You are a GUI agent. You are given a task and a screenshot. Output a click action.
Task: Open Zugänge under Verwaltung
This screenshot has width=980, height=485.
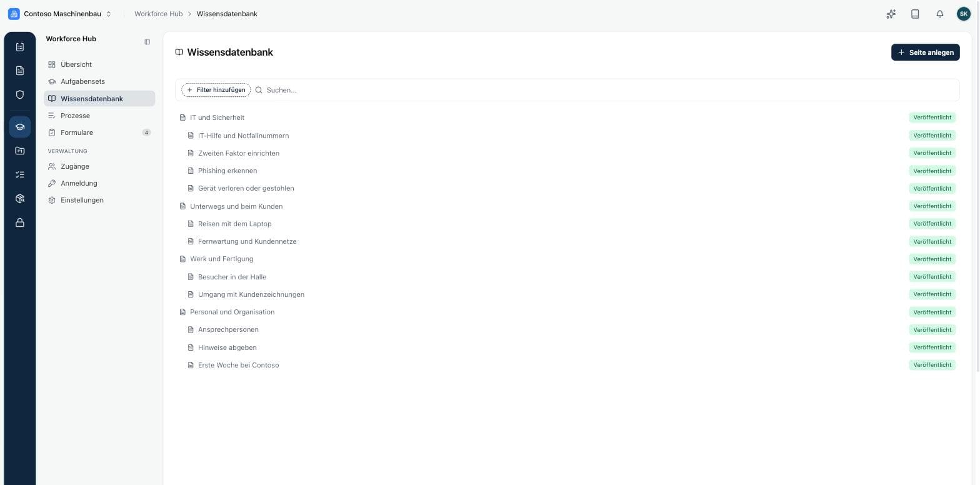99,166
